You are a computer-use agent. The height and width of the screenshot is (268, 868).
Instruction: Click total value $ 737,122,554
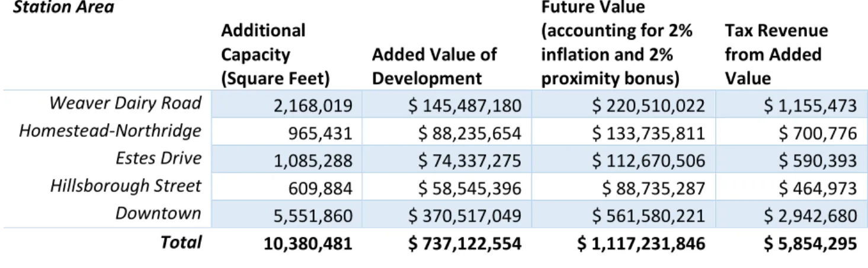click(x=463, y=244)
